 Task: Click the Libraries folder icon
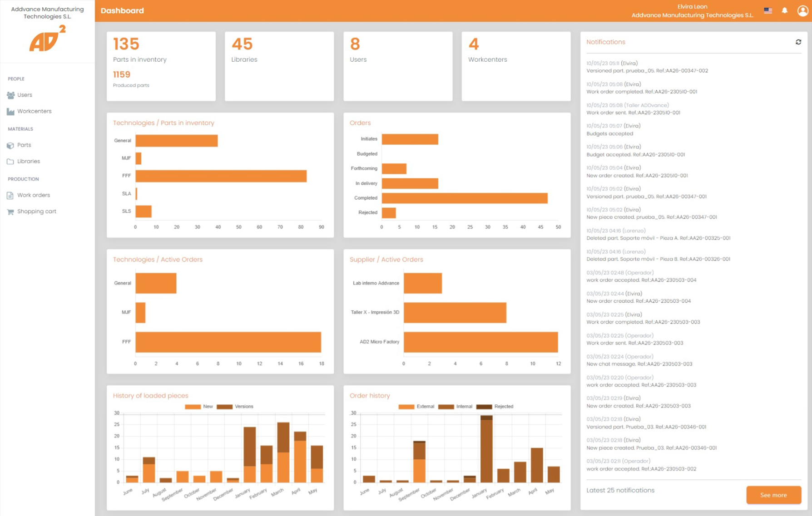tap(10, 162)
